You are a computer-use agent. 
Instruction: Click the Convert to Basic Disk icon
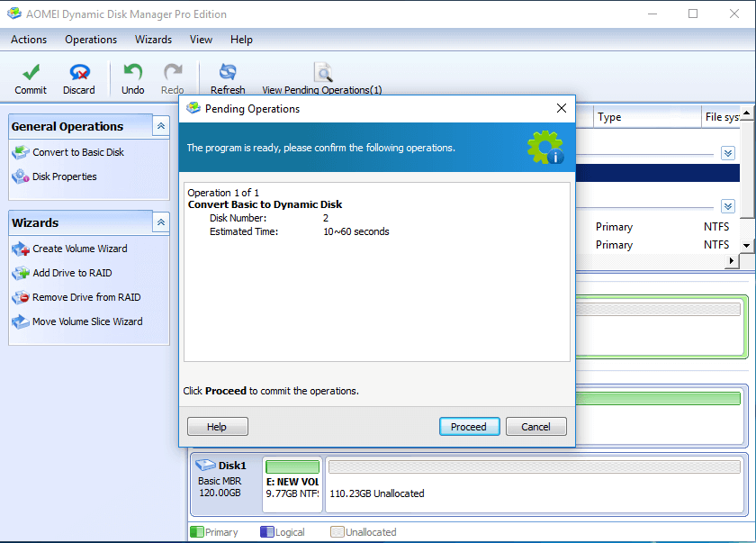tap(21, 152)
